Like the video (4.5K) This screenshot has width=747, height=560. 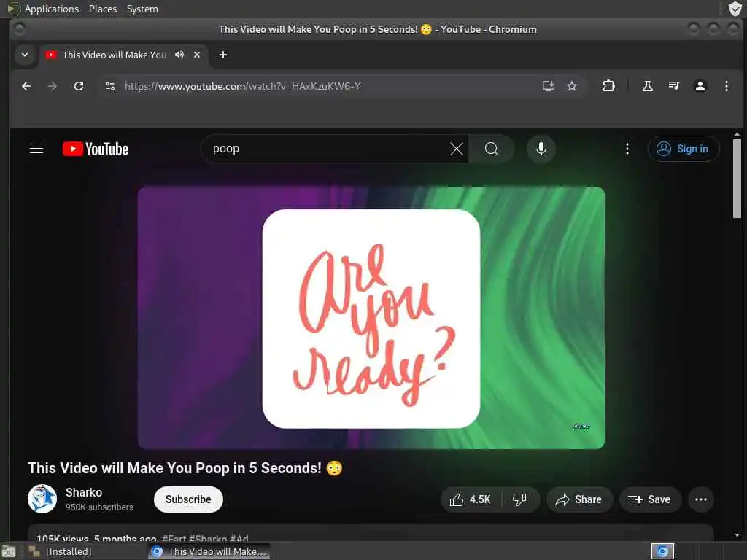coord(471,499)
